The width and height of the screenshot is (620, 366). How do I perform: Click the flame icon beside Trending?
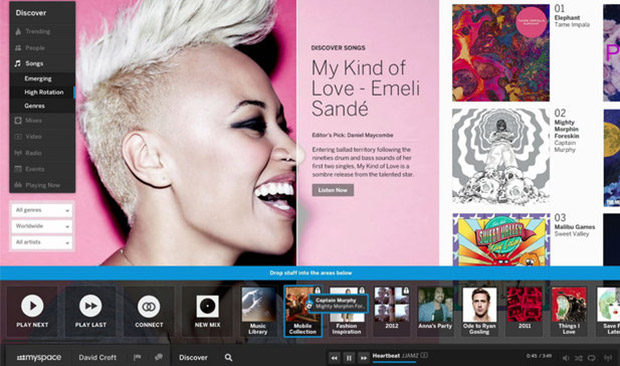coord(18,31)
